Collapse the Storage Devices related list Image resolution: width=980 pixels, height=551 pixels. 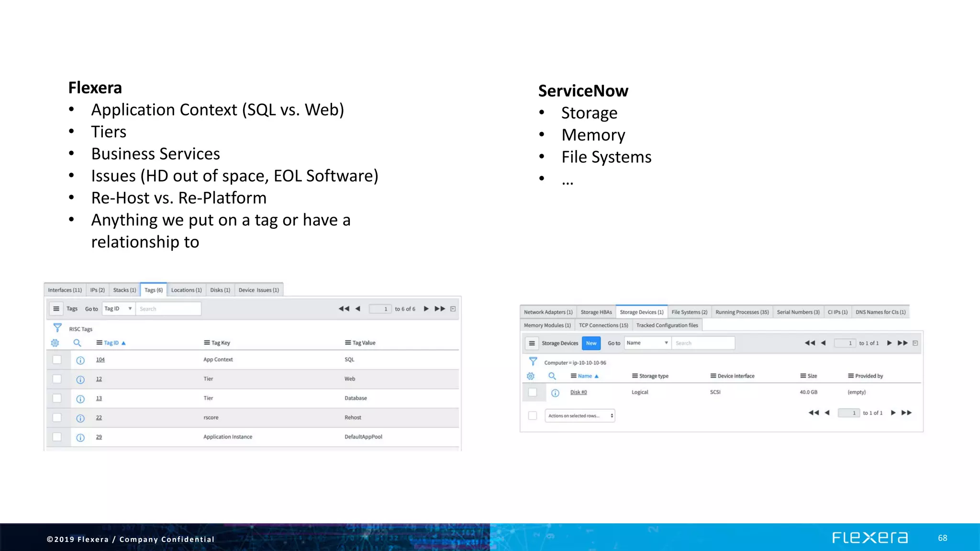click(x=915, y=343)
